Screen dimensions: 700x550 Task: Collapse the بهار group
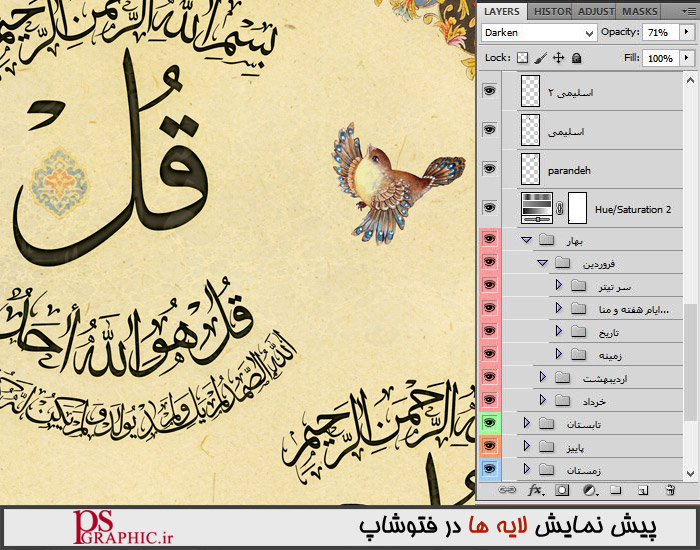pyautogui.click(x=527, y=240)
